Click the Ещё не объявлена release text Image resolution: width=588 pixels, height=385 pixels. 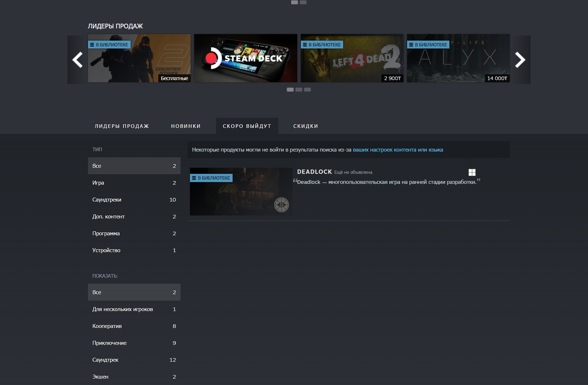[353, 172]
